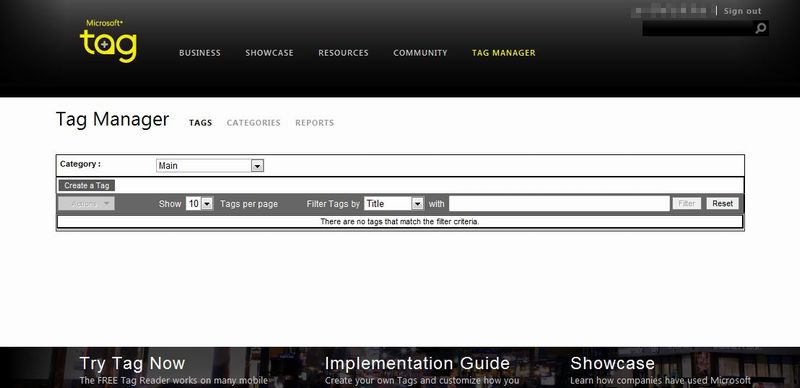Switch to the REPORTS tab

tap(314, 123)
